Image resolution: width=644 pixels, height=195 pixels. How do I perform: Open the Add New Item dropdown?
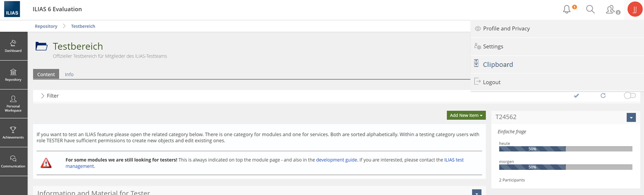point(466,115)
